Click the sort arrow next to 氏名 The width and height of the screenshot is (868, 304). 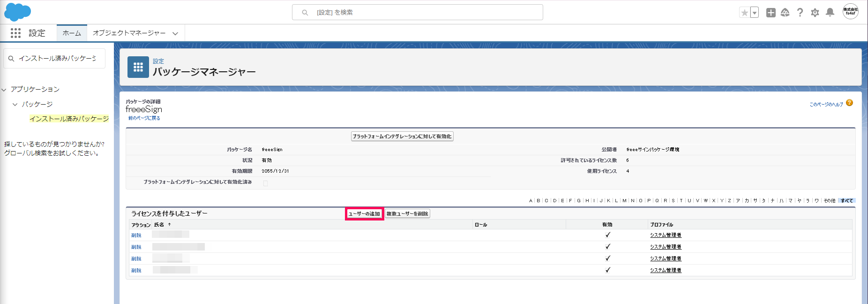tap(169, 225)
